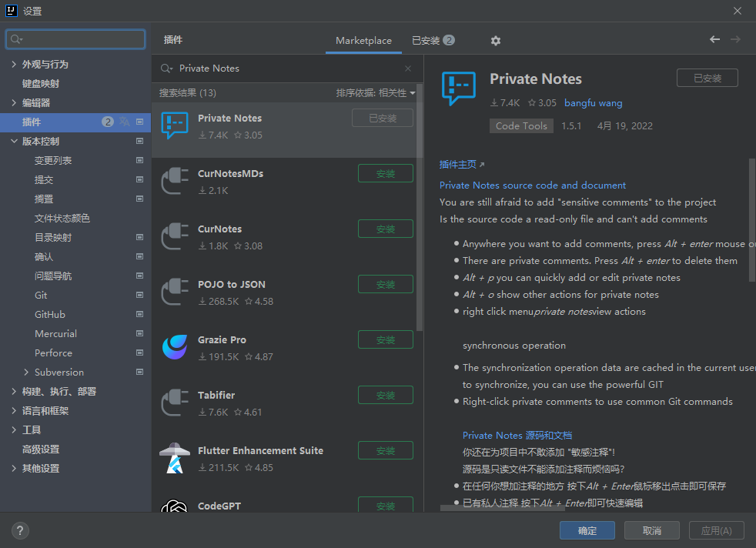Install the CurNotes plugin
This screenshot has width=756, height=548.
[x=385, y=229]
